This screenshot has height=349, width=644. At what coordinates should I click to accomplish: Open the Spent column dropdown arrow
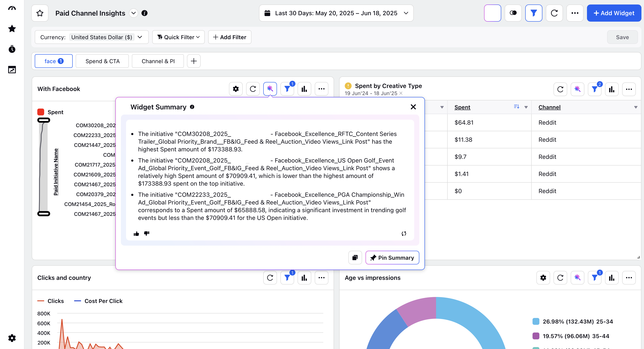coord(526,107)
